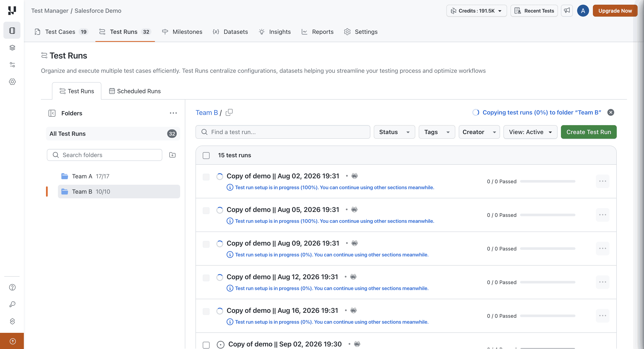
Task: Open the Test Manager sidebar icon
Action: 12,30
